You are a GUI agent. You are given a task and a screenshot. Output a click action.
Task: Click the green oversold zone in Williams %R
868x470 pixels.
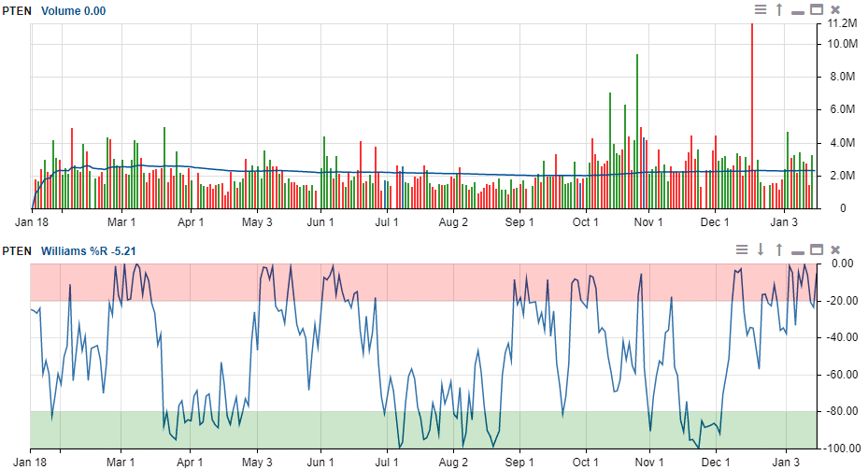280,430
